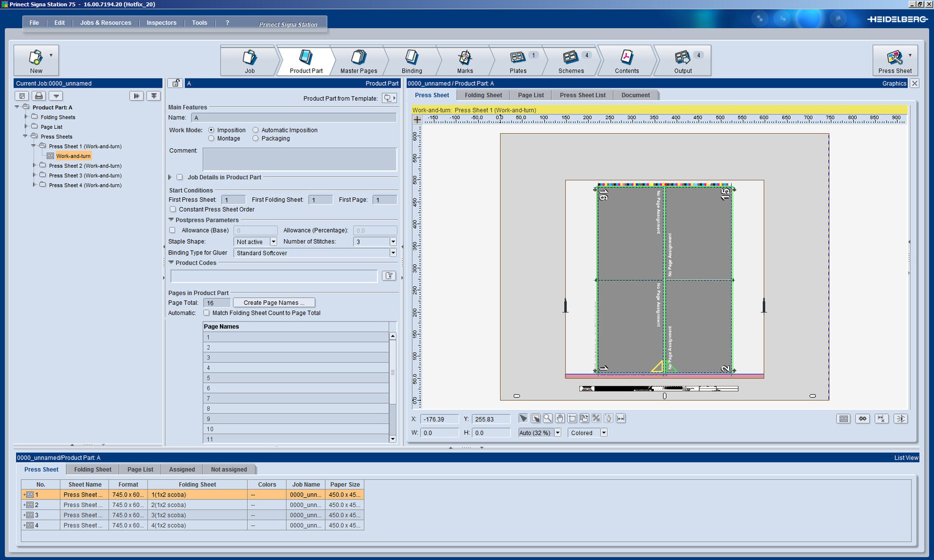Select the magnifier zoom tool

[x=547, y=419]
